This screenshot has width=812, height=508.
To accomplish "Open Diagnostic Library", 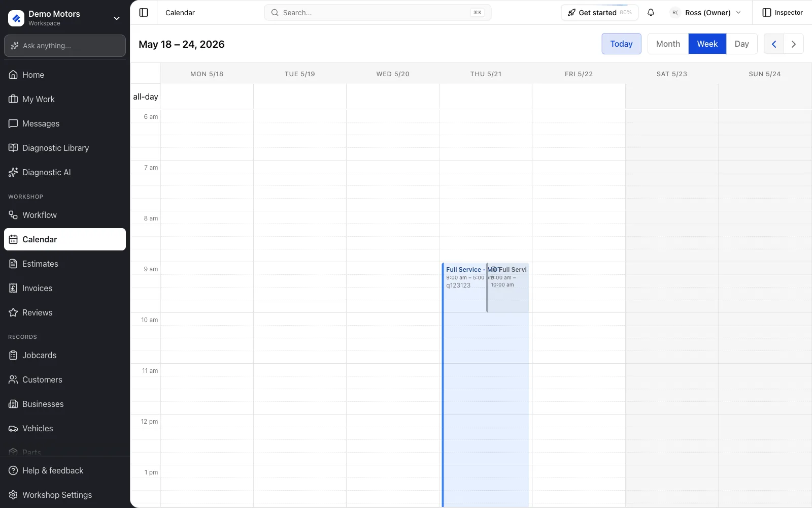I will click(65, 148).
